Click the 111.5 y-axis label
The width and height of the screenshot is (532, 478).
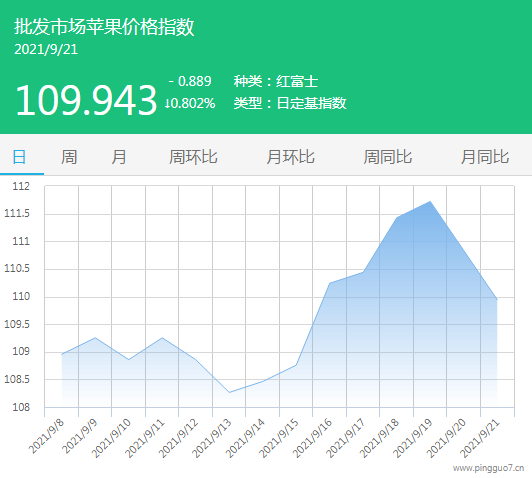click(x=17, y=214)
